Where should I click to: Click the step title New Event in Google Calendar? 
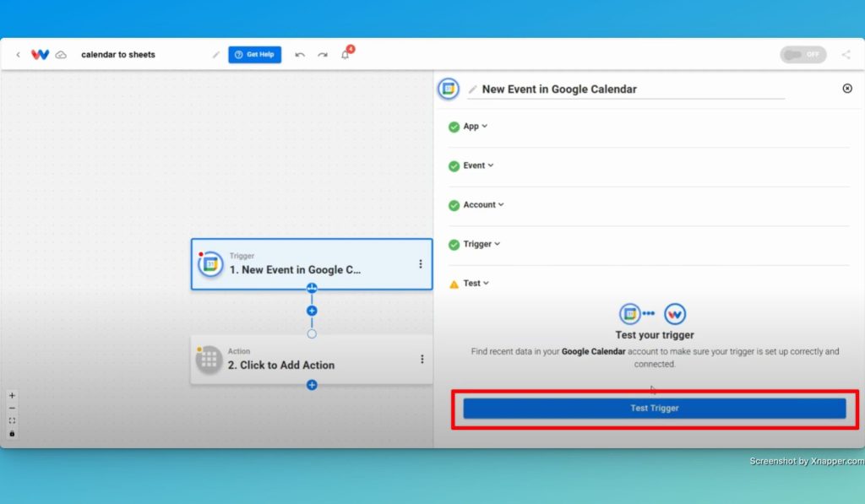click(559, 89)
